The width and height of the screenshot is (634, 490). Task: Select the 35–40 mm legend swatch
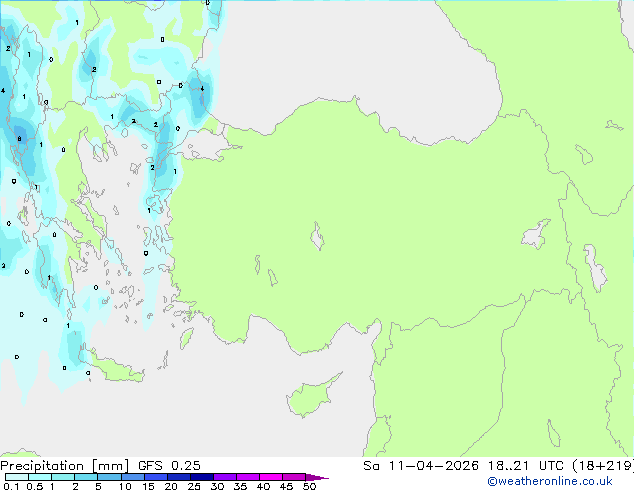248,477
